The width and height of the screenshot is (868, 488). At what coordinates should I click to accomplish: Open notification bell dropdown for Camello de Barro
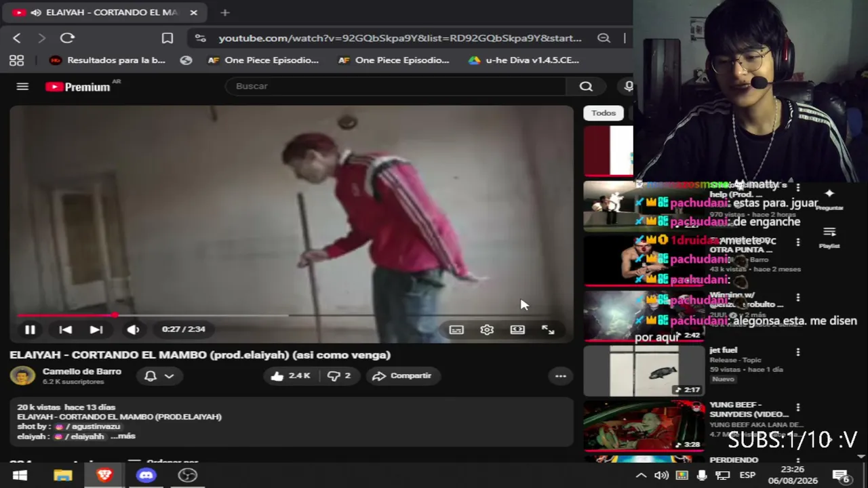pyautogui.click(x=159, y=375)
